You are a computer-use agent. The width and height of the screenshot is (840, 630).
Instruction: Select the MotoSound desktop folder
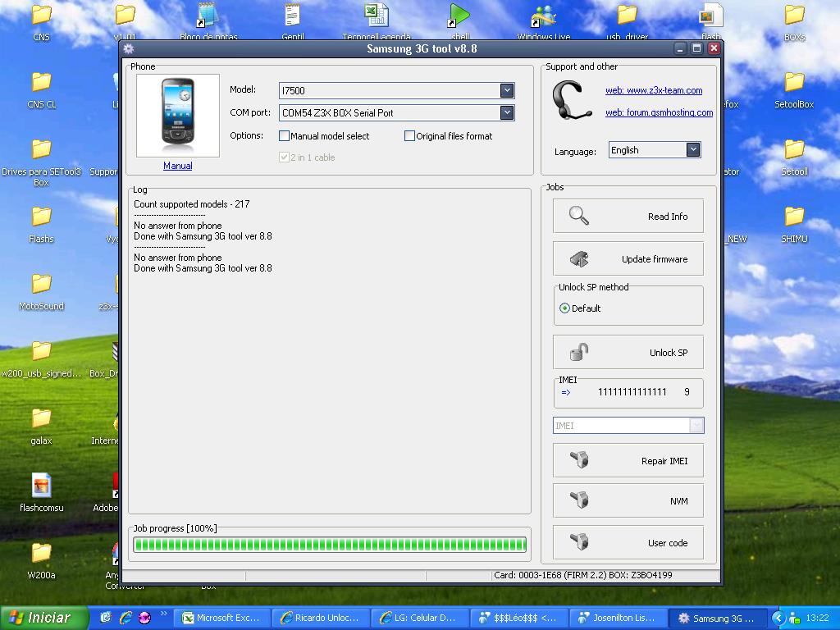click(x=41, y=292)
